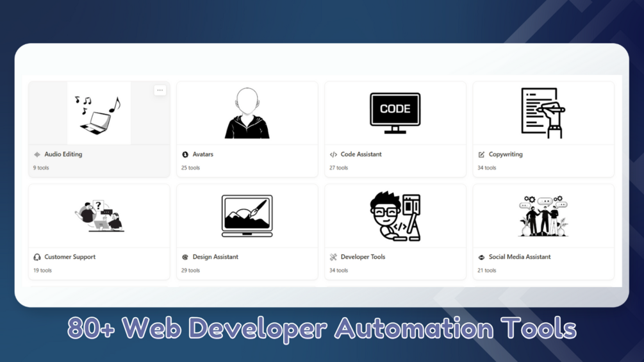Click the avatar icon beside Avatars label
Screen dimensions: 644x362
click(x=185, y=154)
